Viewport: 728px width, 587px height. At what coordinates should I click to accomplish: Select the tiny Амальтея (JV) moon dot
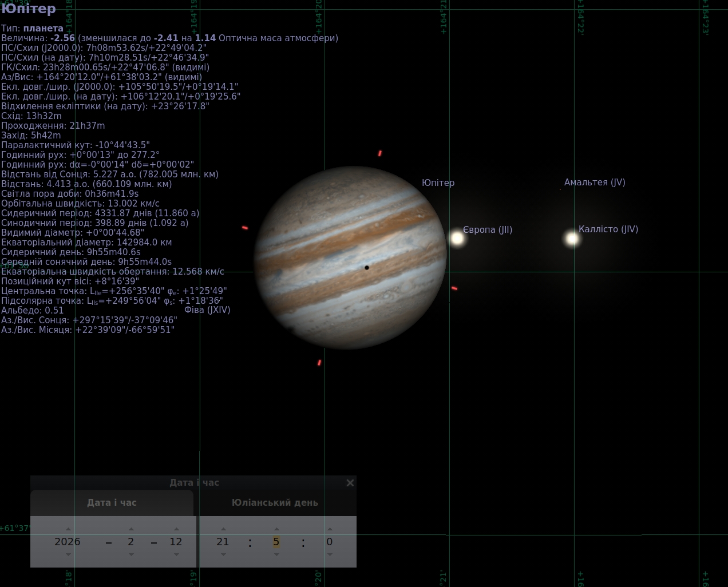[x=560, y=189]
